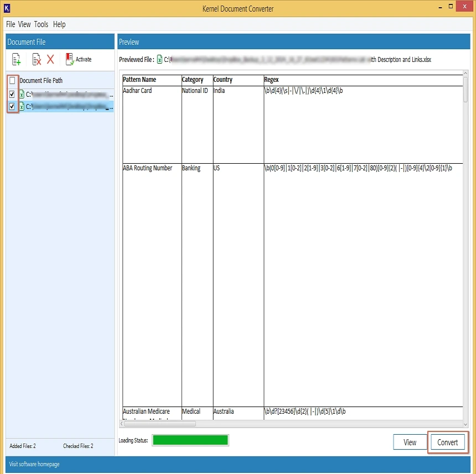Click the green Loading Status progress bar
Screen dimensions: 476x474
[190, 440]
